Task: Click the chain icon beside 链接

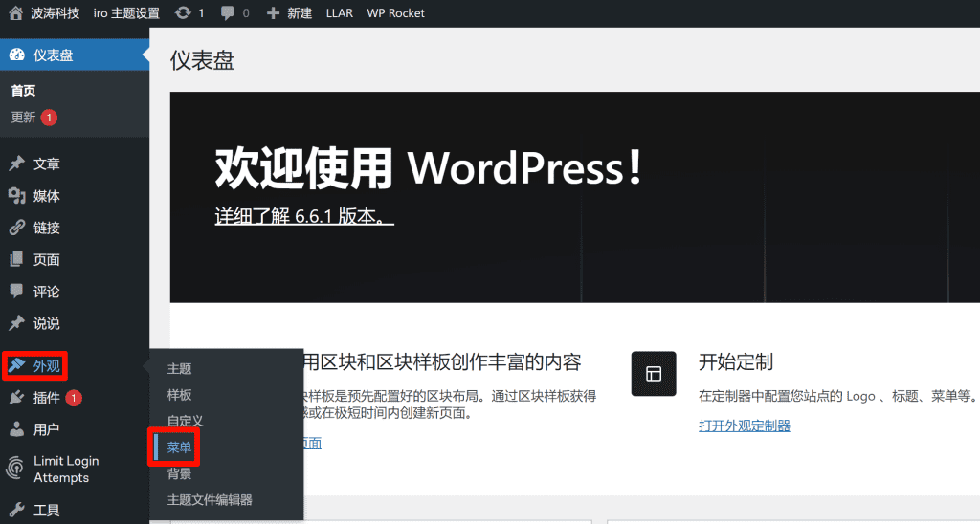Action: 17,228
